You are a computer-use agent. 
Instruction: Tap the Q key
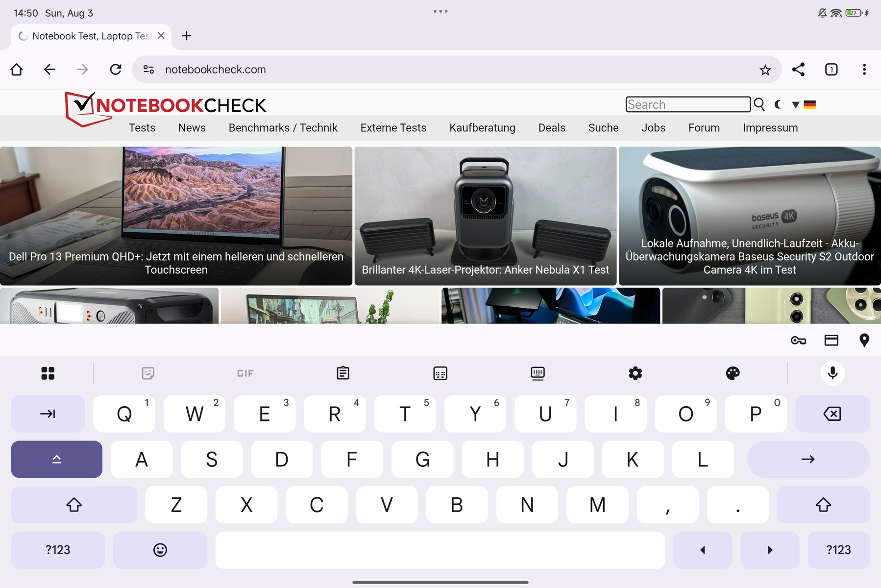[x=124, y=414]
